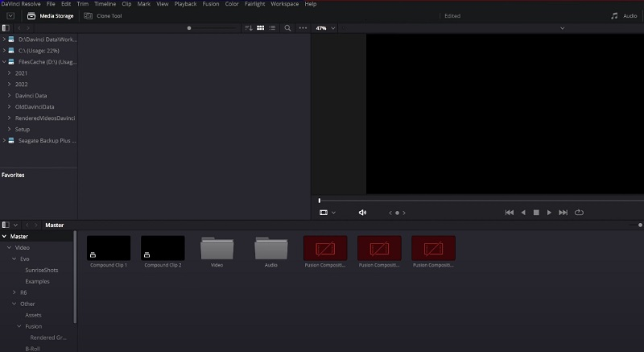Click the viewer scrub bar playhead
The image size is (644, 352).
point(319,201)
